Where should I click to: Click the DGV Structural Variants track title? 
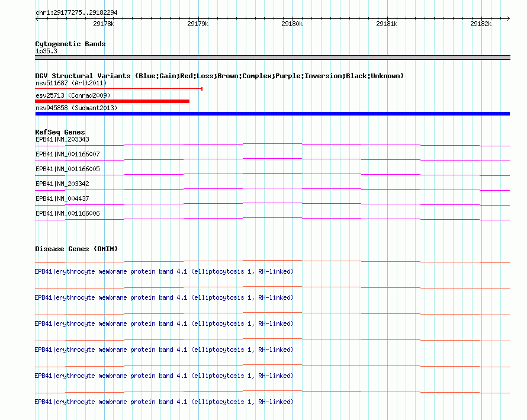[x=219, y=76]
